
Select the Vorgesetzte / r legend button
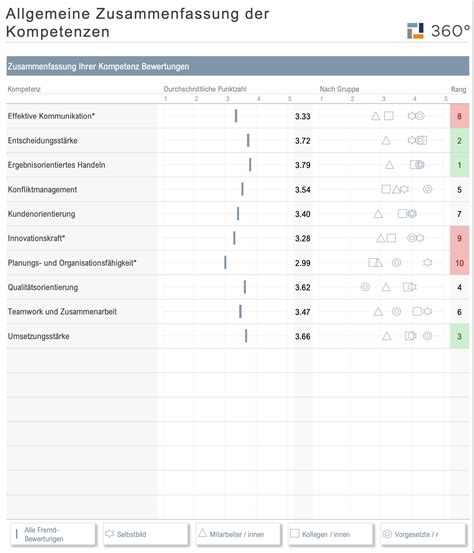point(423,534)
